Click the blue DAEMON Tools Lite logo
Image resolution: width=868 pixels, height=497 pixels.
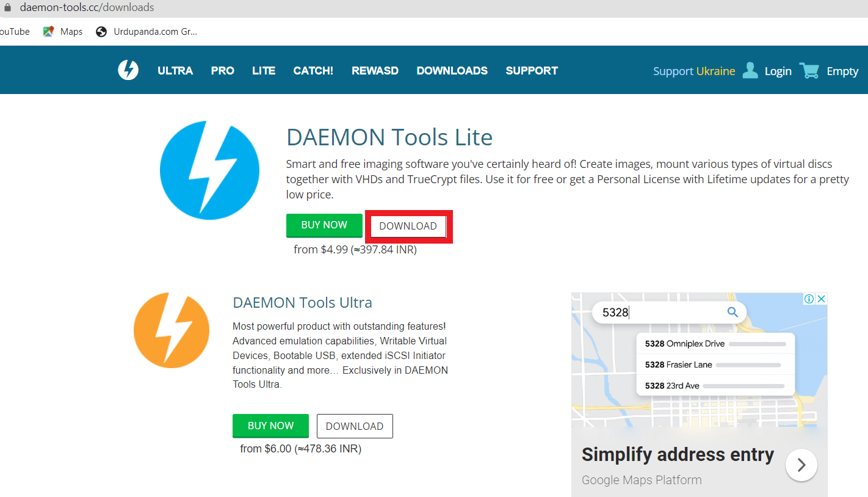(209, 170)
